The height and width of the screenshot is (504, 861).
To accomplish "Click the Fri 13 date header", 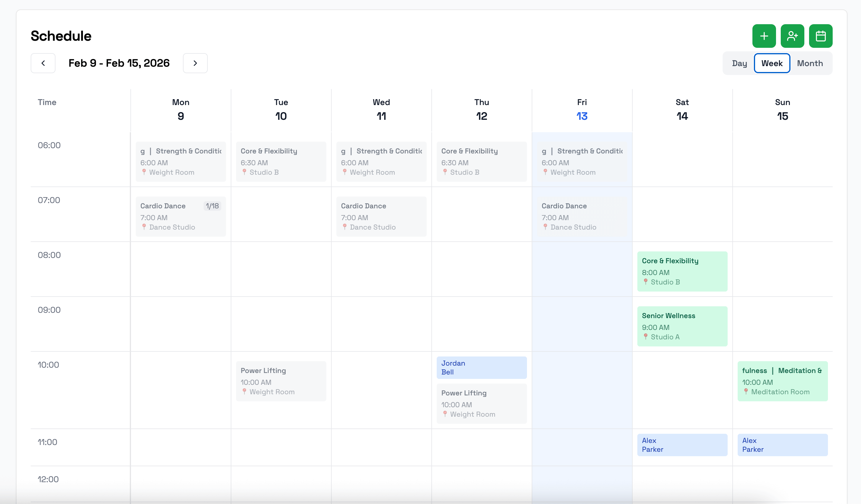I will [582, 109].
